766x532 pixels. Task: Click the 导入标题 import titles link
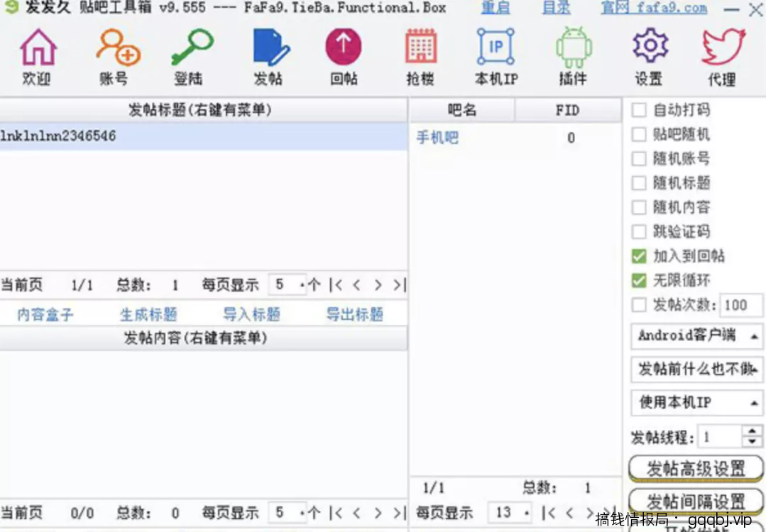pos(252,314)
